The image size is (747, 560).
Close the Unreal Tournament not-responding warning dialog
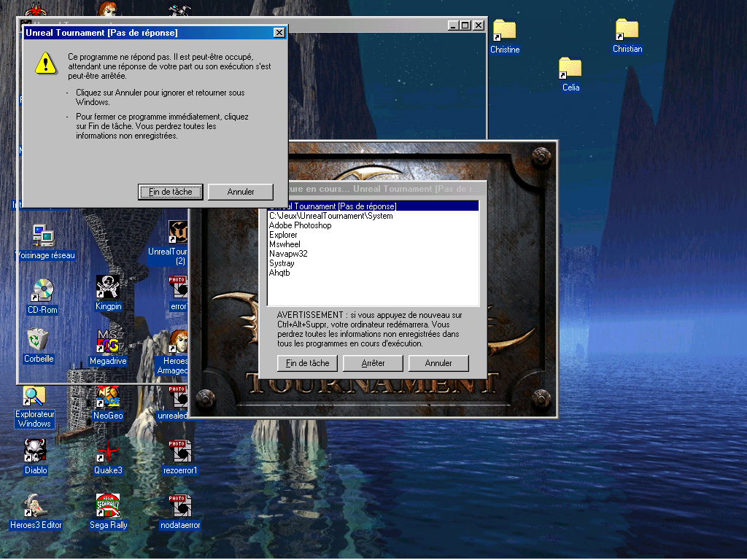[279, 32]
